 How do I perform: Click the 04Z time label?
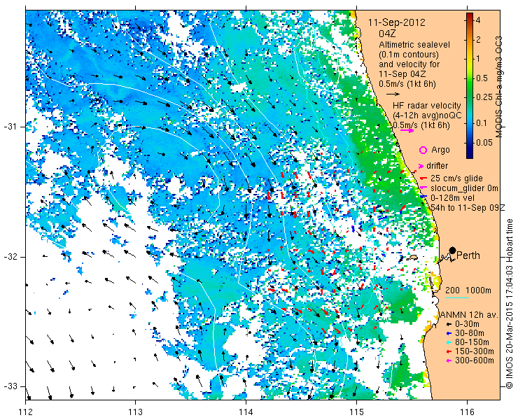[x=388, y=34]
